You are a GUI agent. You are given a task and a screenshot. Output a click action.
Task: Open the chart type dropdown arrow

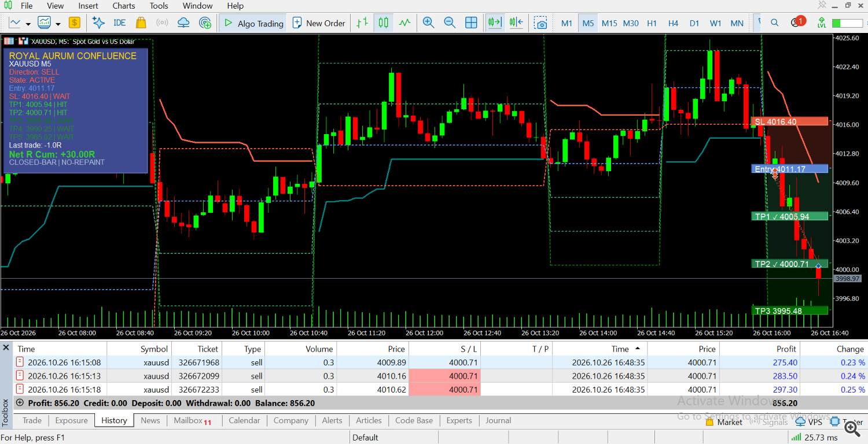(28, 24)
